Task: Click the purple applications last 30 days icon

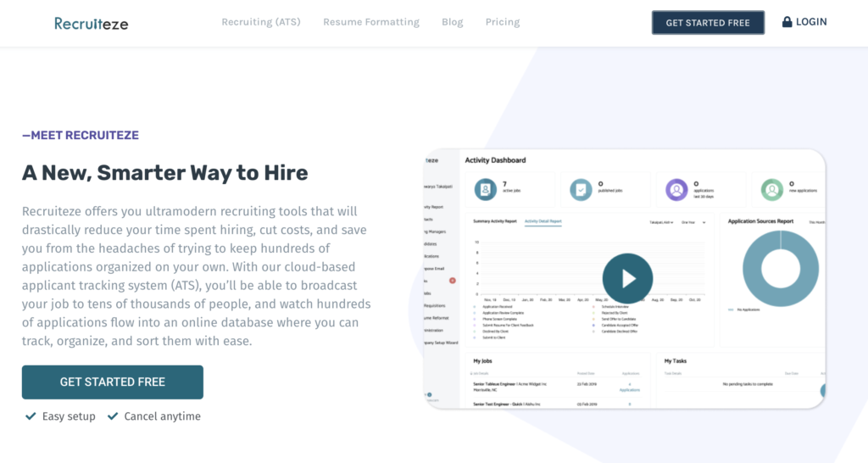Action: click(676, 189)
